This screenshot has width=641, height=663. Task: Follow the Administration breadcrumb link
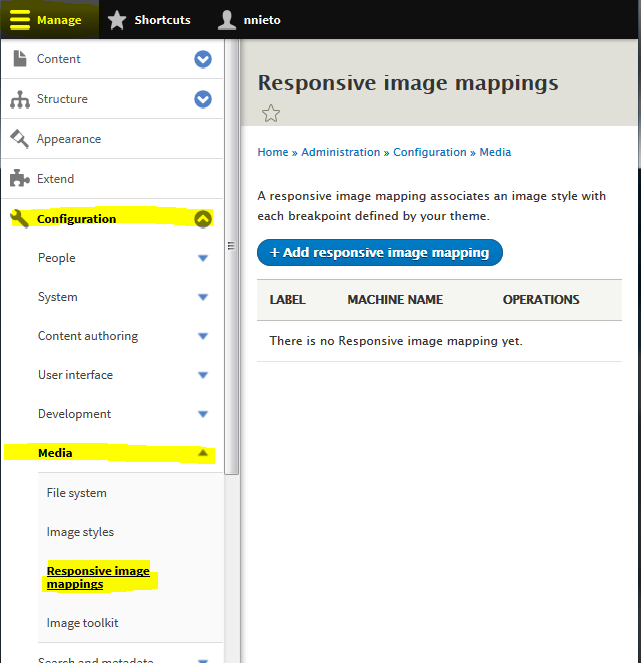point(340,152)
